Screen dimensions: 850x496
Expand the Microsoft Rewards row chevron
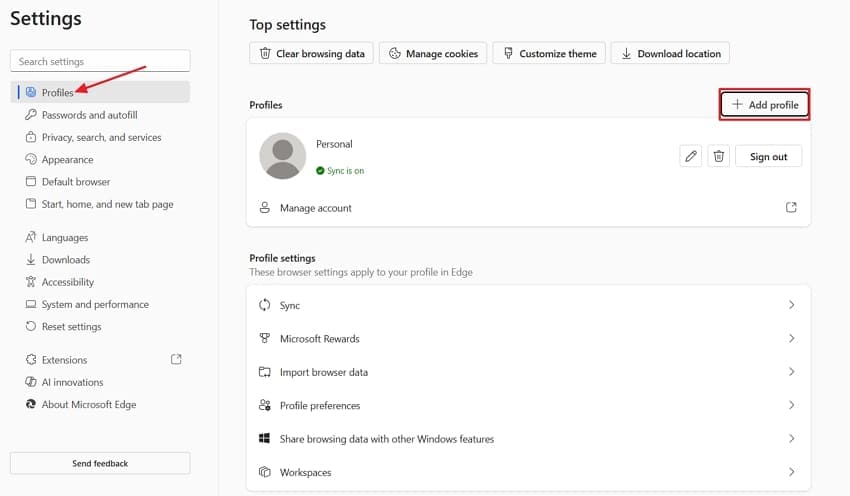click(791, 338)
